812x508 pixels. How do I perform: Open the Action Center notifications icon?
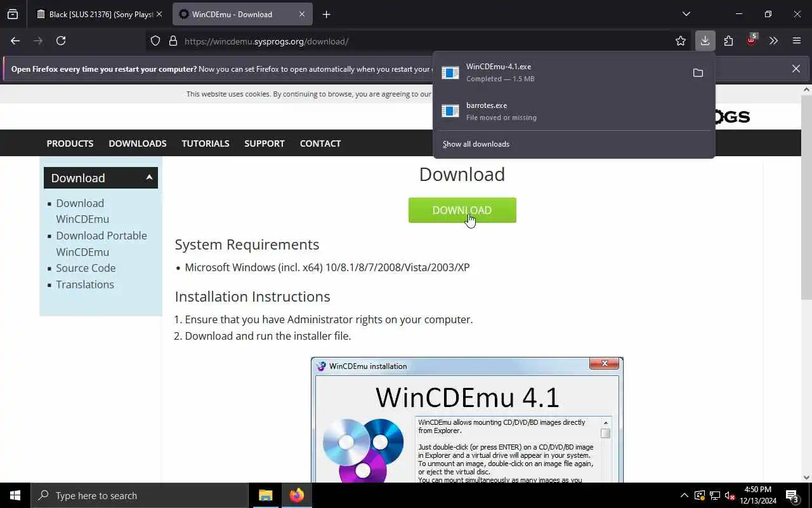[x=792, y=496]
